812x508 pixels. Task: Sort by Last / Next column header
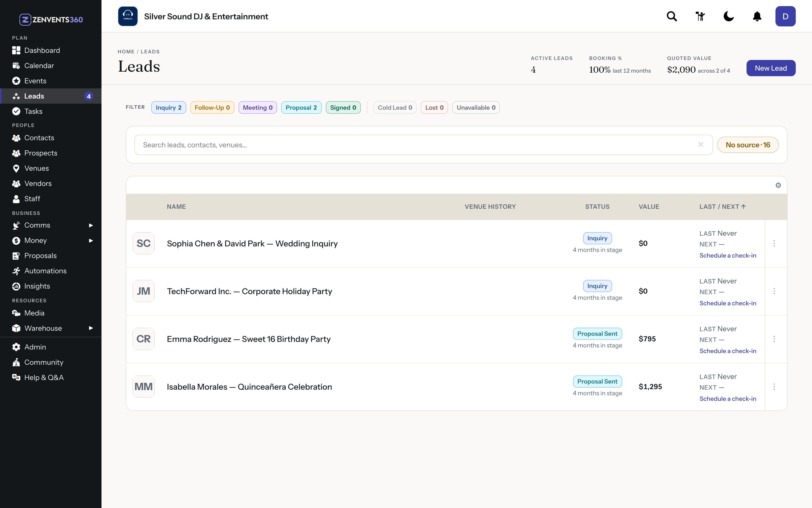click(x=722, y=207)
